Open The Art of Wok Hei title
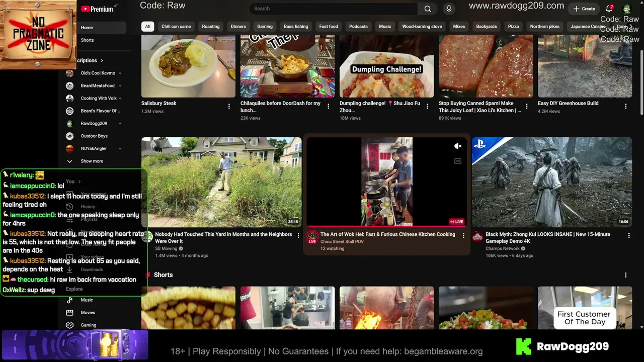Screen dimensions: 644x362 (x=388, y=234)
